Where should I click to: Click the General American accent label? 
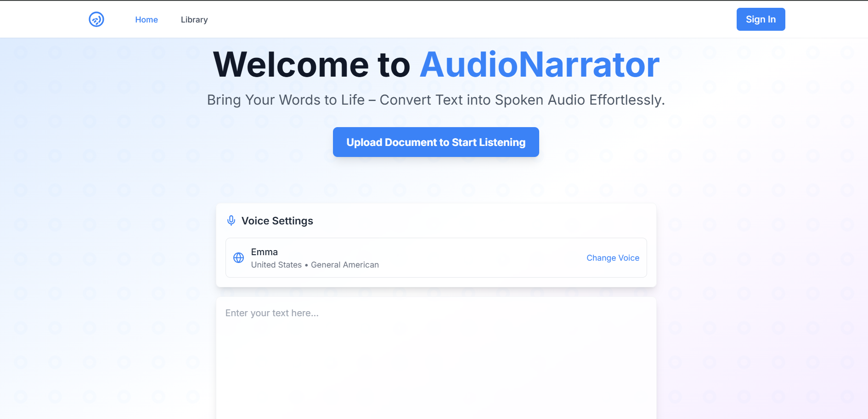[345, 264]
